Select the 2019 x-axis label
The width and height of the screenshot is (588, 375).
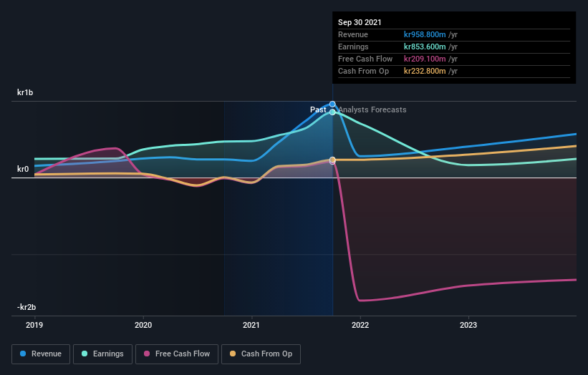click(34, 325)
